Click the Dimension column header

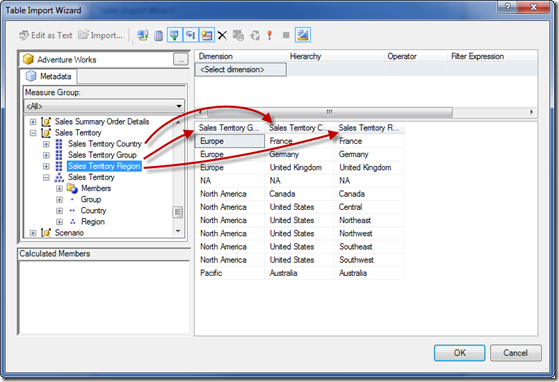241,56
